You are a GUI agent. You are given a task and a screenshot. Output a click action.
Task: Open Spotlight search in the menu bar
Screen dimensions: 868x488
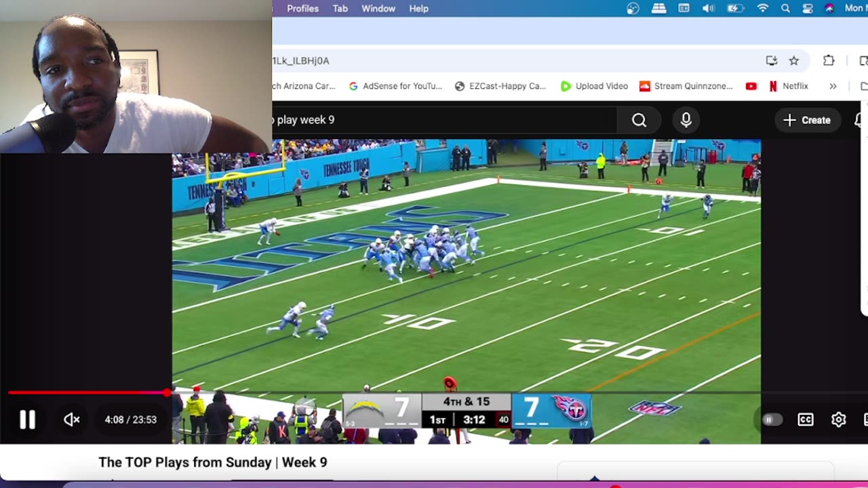(x=785, y=8)
